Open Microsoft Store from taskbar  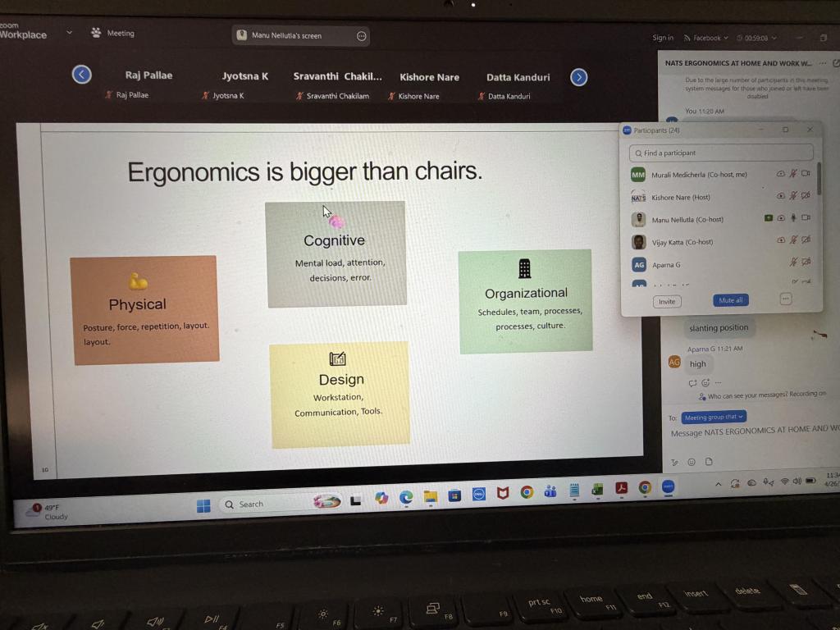(x=454, y=495)
